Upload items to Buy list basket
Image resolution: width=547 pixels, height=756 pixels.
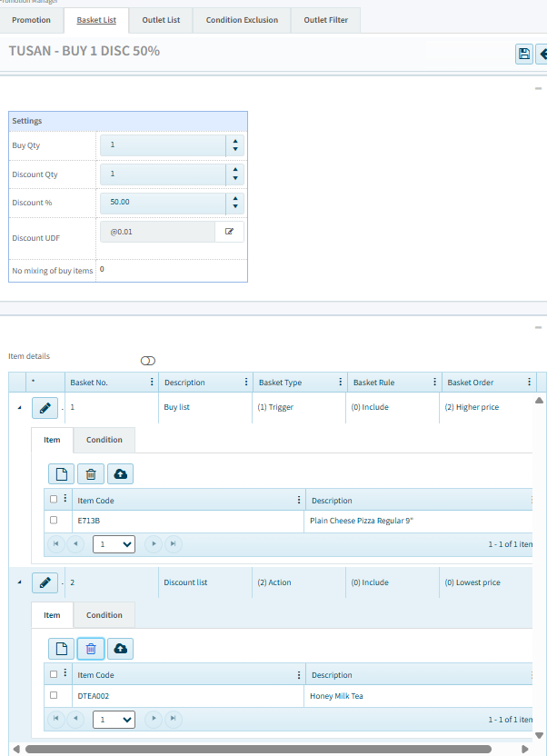(120, 473)
